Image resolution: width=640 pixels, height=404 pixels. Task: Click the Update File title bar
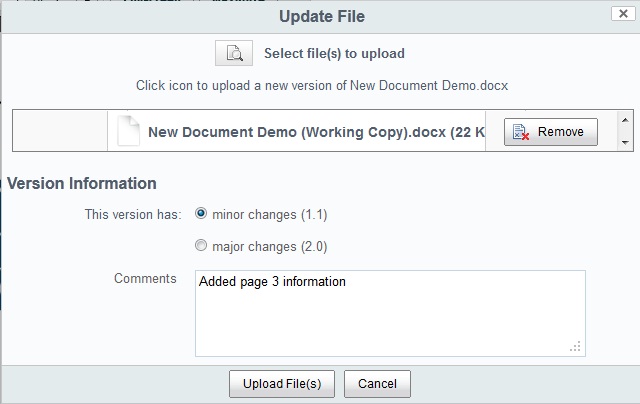click(322, 16)
